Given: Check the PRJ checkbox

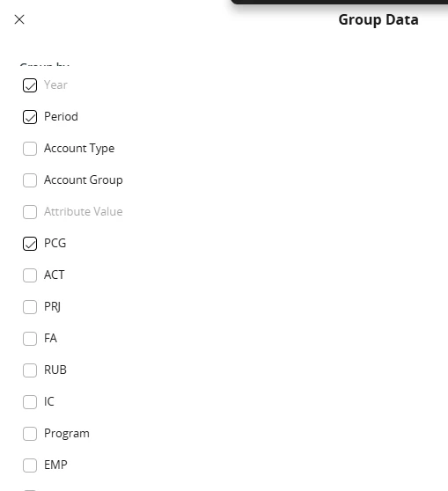Looking at the screenshot, I should tap(30, 307).
